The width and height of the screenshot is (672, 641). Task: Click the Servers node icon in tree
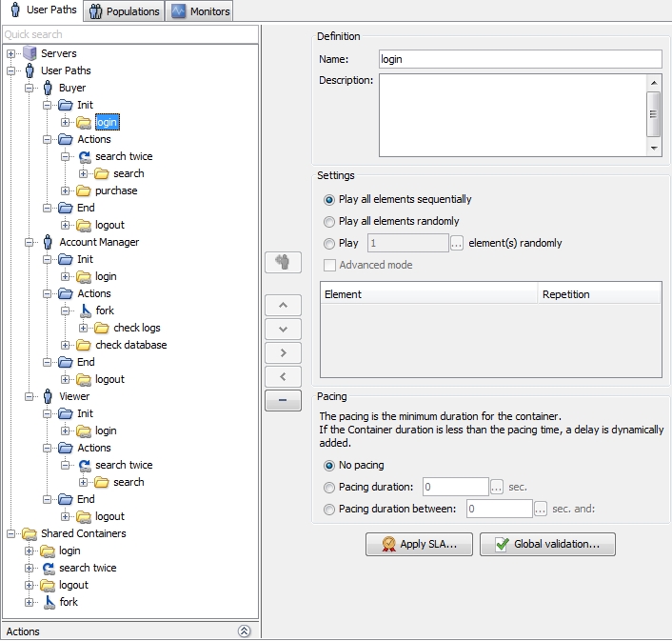coord(29,53)
